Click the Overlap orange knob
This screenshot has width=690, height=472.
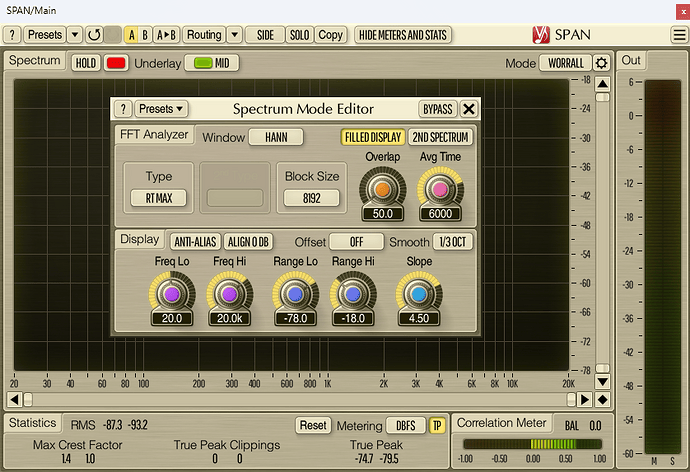(382, 190)
